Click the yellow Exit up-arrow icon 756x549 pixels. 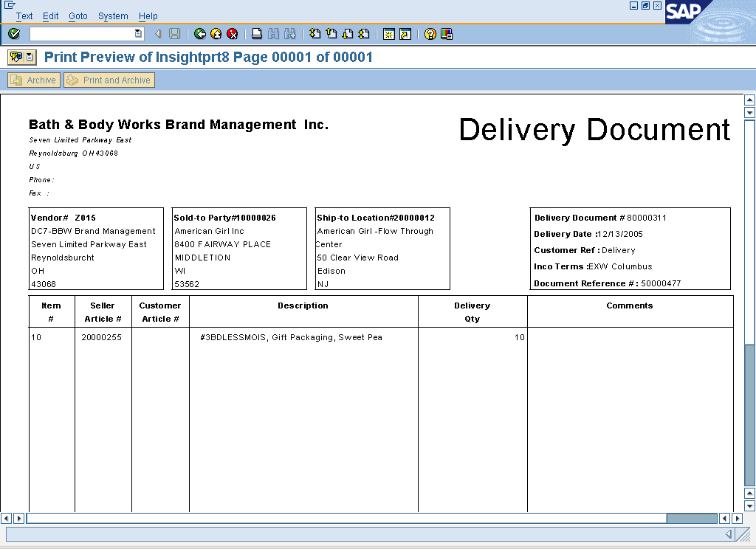click(x=216, y=34)
